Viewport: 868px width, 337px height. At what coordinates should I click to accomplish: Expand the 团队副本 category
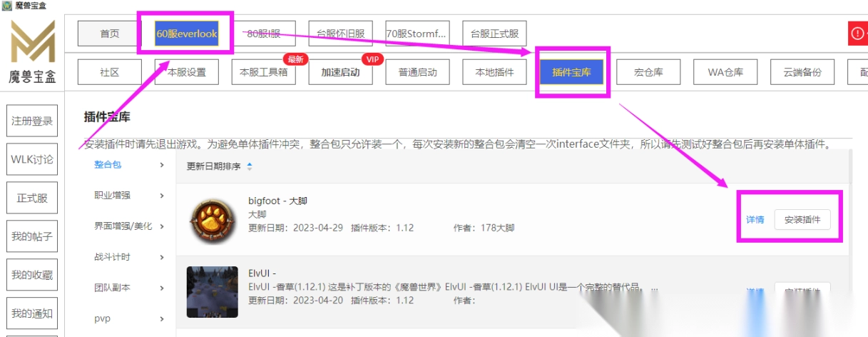[x=129, y=288]
